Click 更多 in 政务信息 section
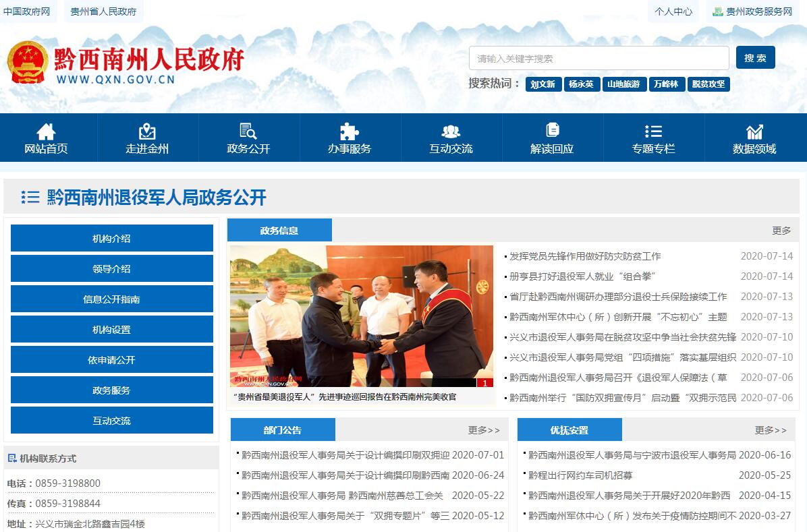807x532 pixels. pos(781,231)
